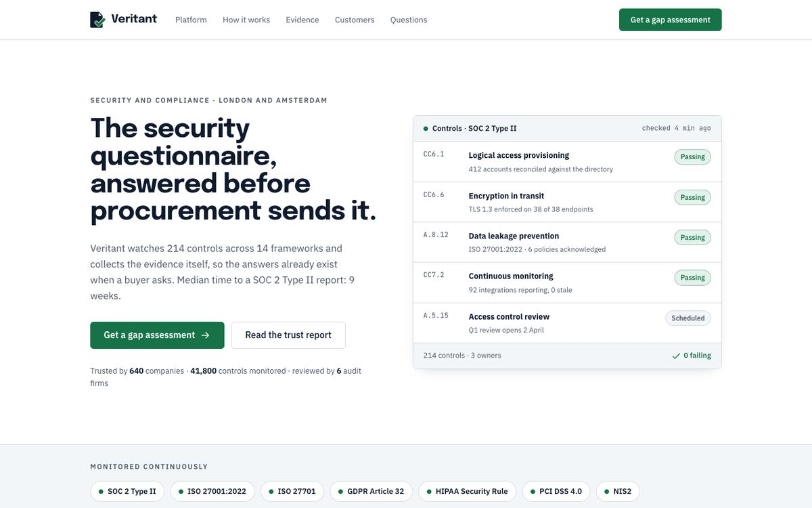
Task: Click the NIS2 framework chip
Action: tap(618, 491)
